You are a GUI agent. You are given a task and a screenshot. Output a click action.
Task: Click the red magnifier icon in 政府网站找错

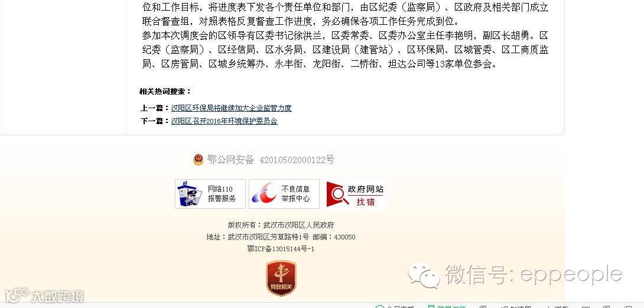337,194
